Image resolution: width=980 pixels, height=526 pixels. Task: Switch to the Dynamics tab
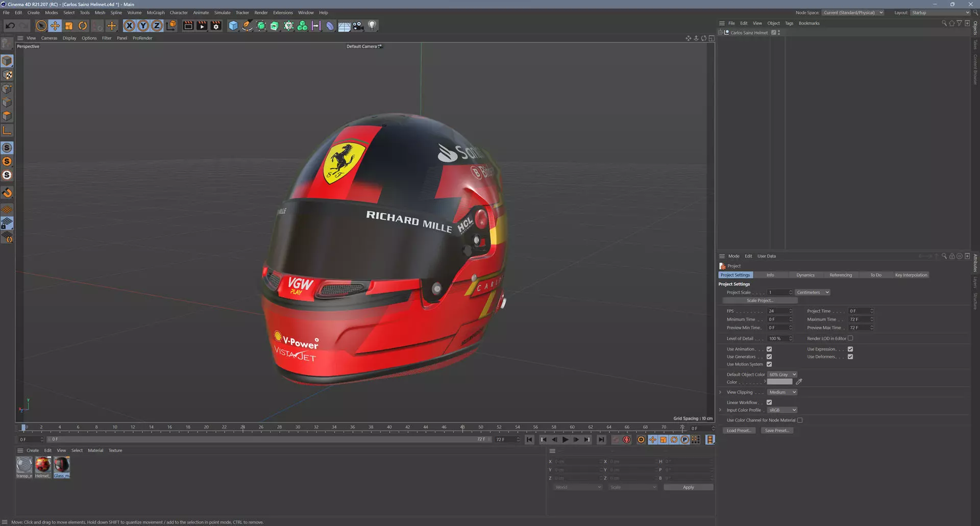pyautogui.click(x=805, y=275)
